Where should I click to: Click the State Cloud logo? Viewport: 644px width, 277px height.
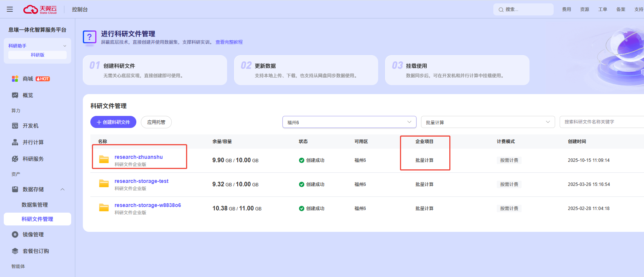click(40, 9)
